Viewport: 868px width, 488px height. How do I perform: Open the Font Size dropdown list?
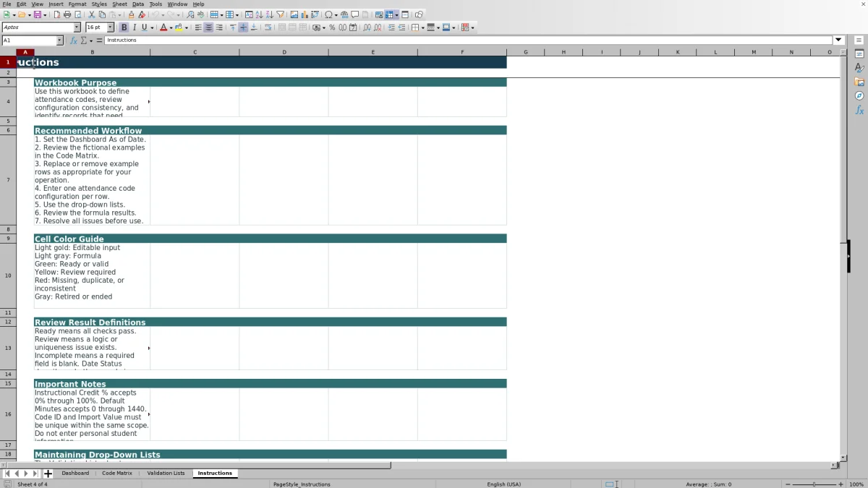(109, 27)
